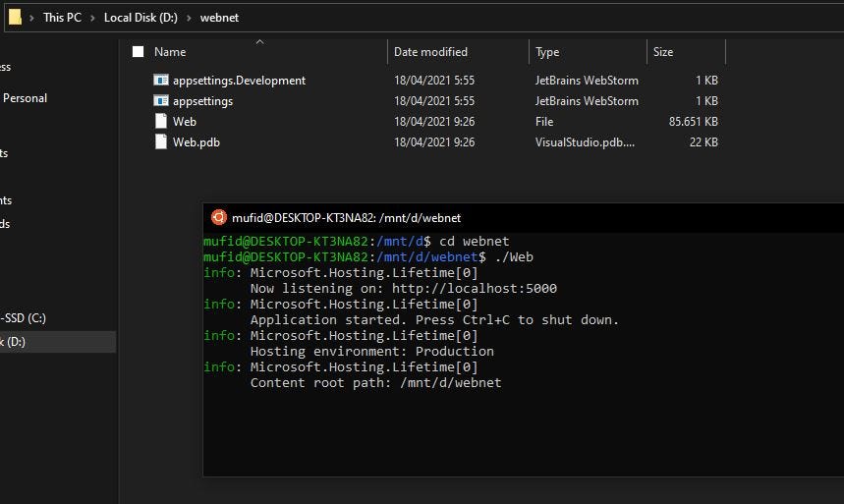This screenshot has height=504, width=844.
Task: Click the 85.651 KB size value
Action: point(694,121)
